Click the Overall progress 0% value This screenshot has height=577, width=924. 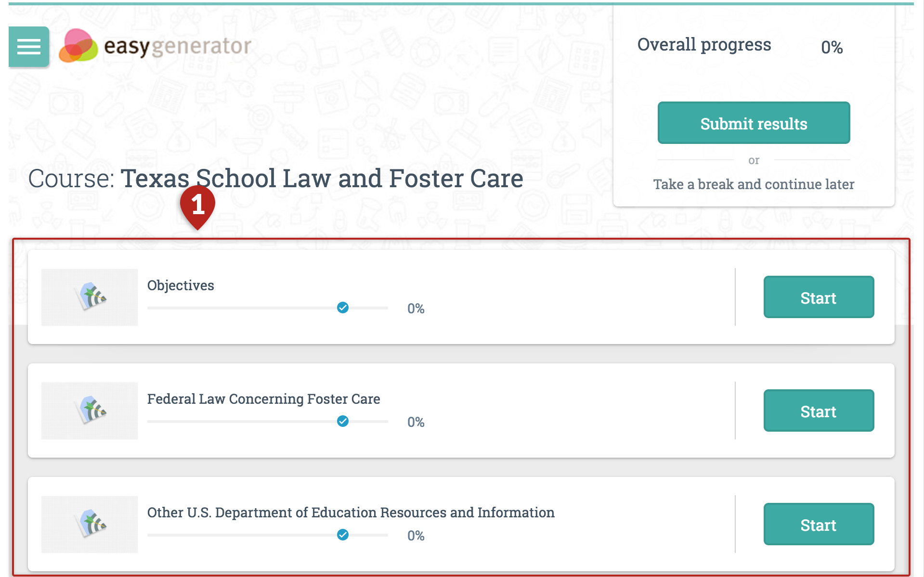pyautogui.click(x=832, y=47)
